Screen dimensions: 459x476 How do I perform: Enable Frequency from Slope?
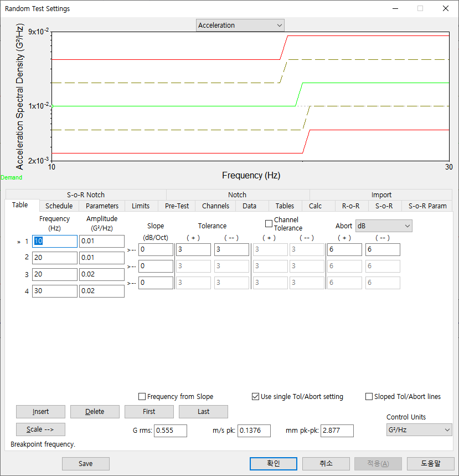141,396
